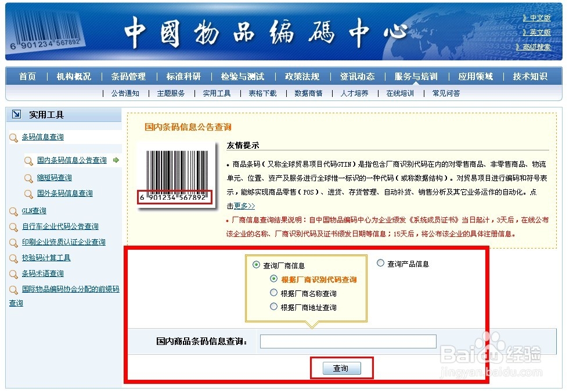Go to 数据商情 submenu
Screen dimensions: 573x392
[x=309, y=93]
